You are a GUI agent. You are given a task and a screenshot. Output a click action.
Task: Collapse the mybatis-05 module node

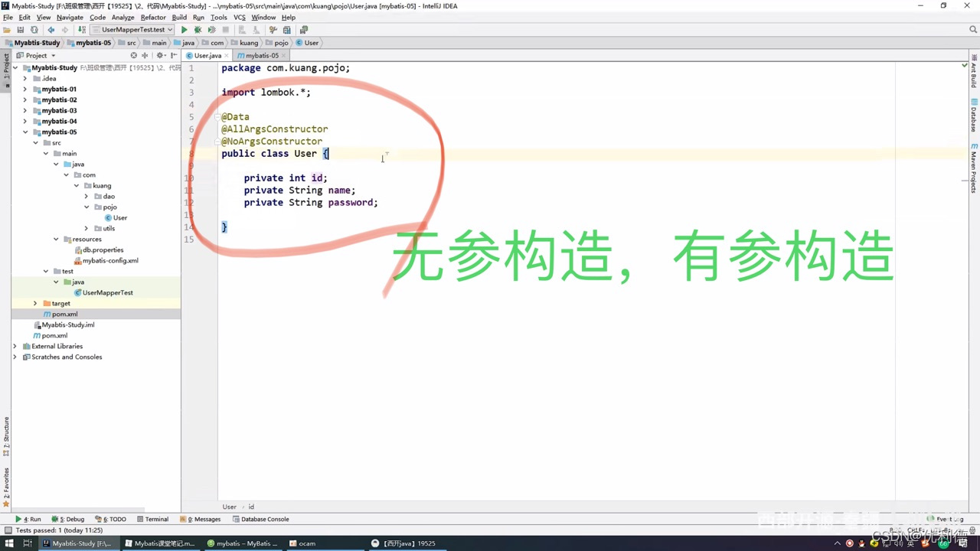pyautogui.click(x=25, y=132)
